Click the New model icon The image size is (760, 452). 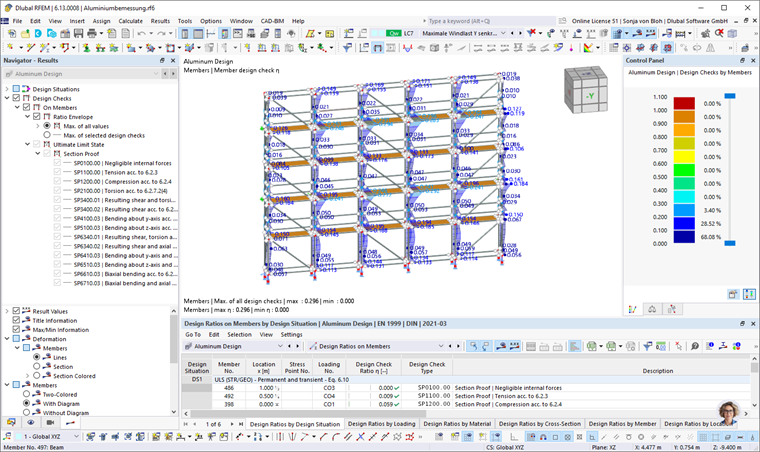click(10, 33)
